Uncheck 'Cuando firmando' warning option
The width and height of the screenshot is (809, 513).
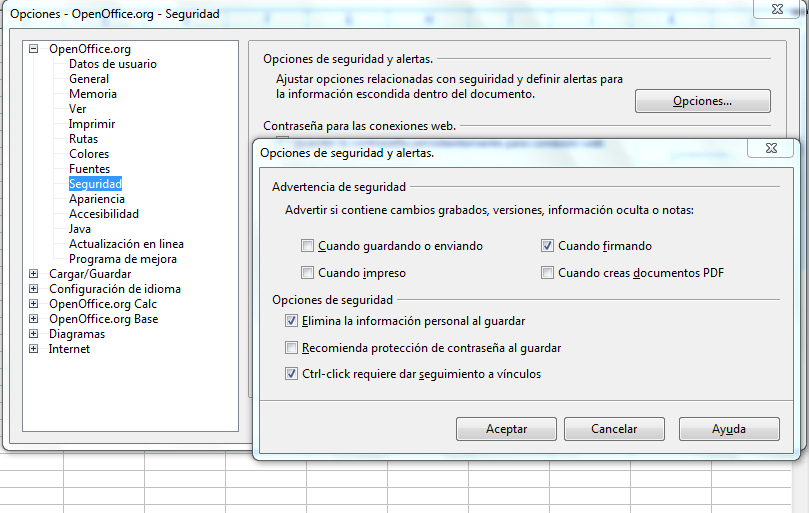point(547,246)
